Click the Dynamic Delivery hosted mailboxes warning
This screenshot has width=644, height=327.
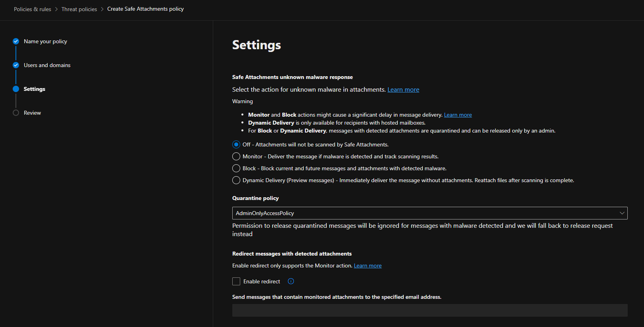point(337,123)
